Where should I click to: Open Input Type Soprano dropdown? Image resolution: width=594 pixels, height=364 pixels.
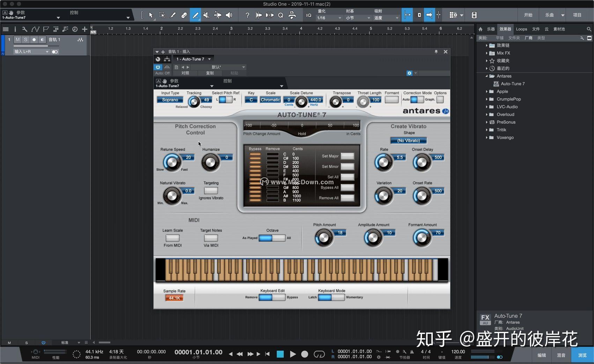pos(170,100)
